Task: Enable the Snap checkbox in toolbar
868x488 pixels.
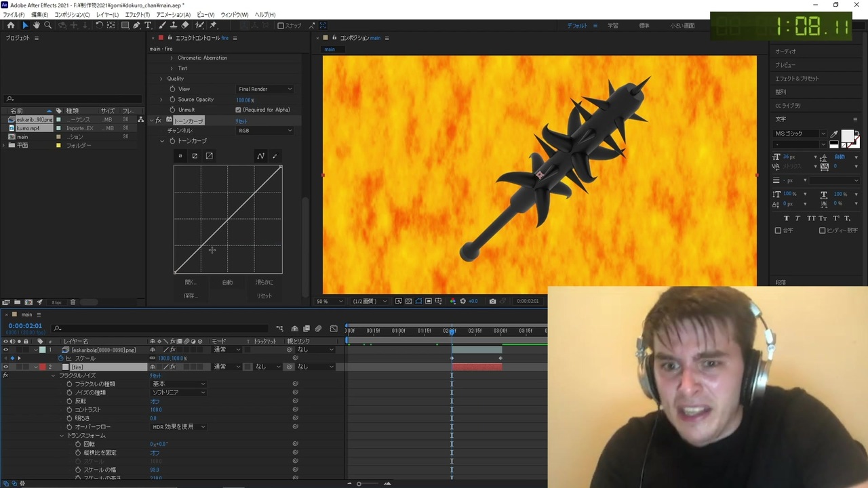Action: click(x=281, y=26)
